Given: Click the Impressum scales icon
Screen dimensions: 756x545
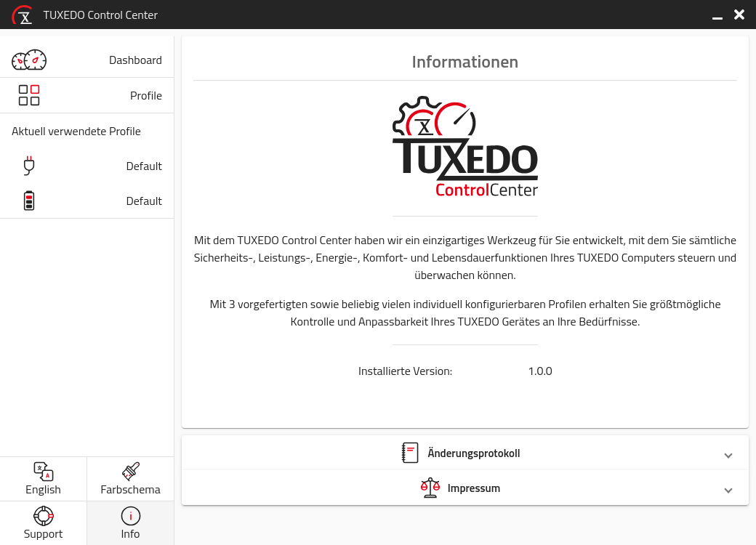Looking at the screenshot, I should coord(430,488).
